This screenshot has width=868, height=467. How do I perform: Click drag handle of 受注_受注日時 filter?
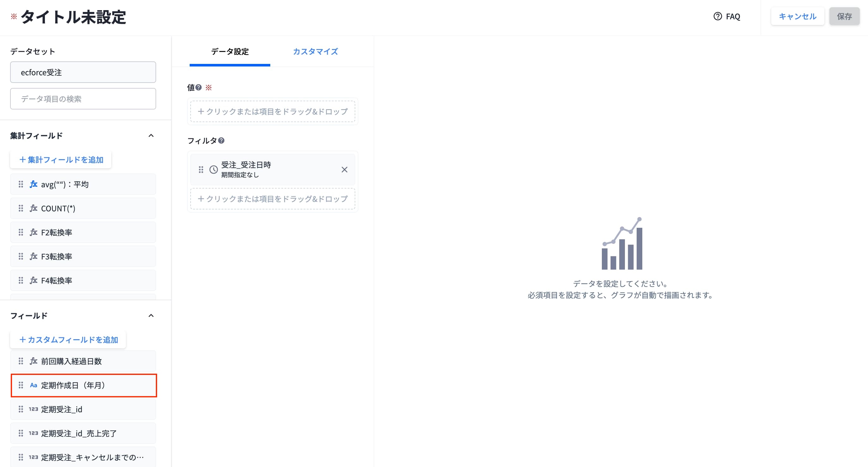(201, 170)
